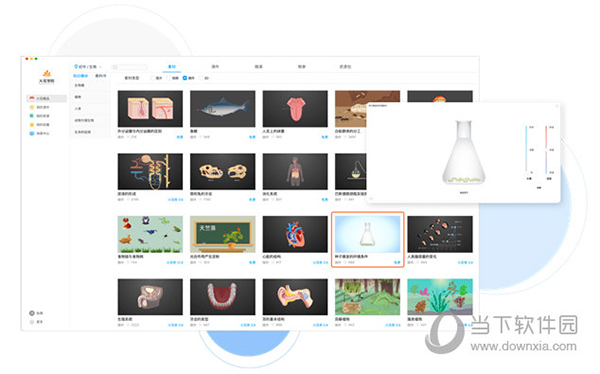The image size is (600, 374).
Task: Switch to the second top tab
Action: 215,67
